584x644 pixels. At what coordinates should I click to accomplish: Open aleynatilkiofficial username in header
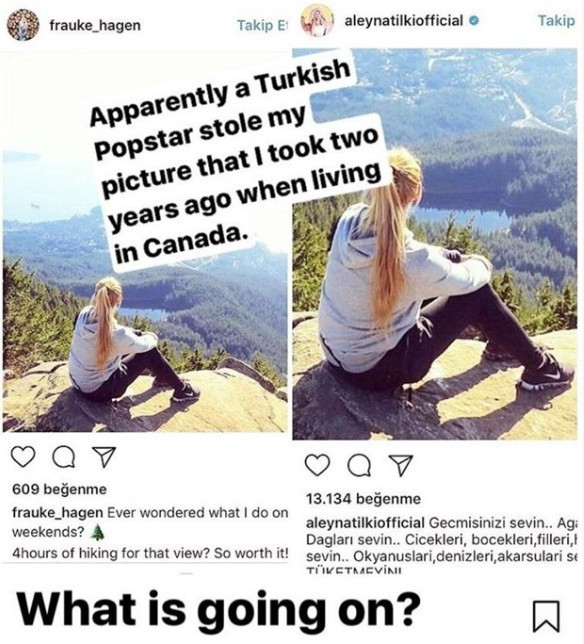404,20
